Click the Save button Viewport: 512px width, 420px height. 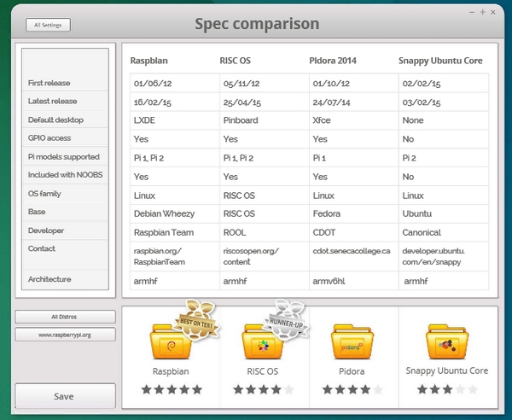[66, 396]
